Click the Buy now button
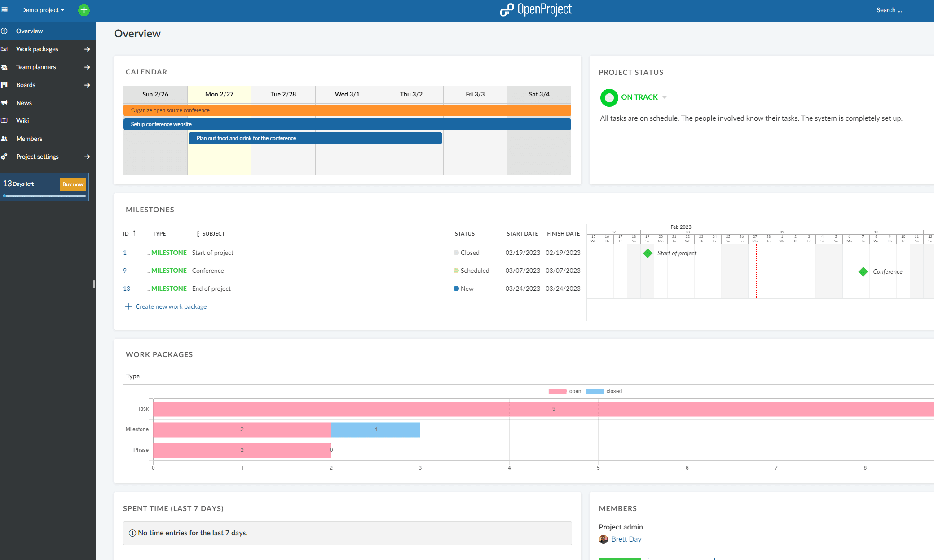The height and width of the screenshot is (560, 934). [x=73, y=184]
